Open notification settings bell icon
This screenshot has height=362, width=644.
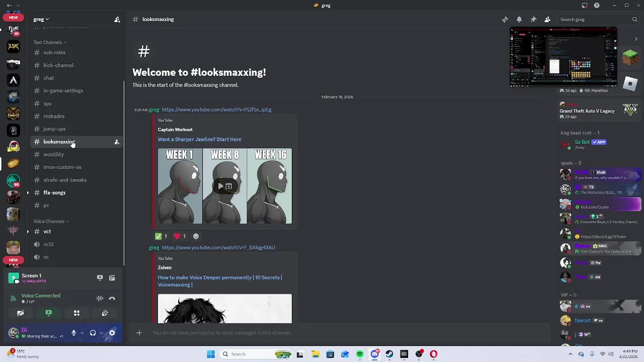tap(519, 20)
